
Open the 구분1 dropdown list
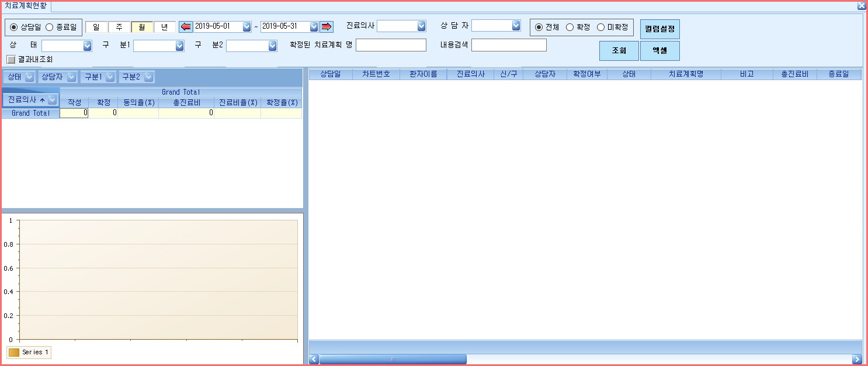point(180,46)
